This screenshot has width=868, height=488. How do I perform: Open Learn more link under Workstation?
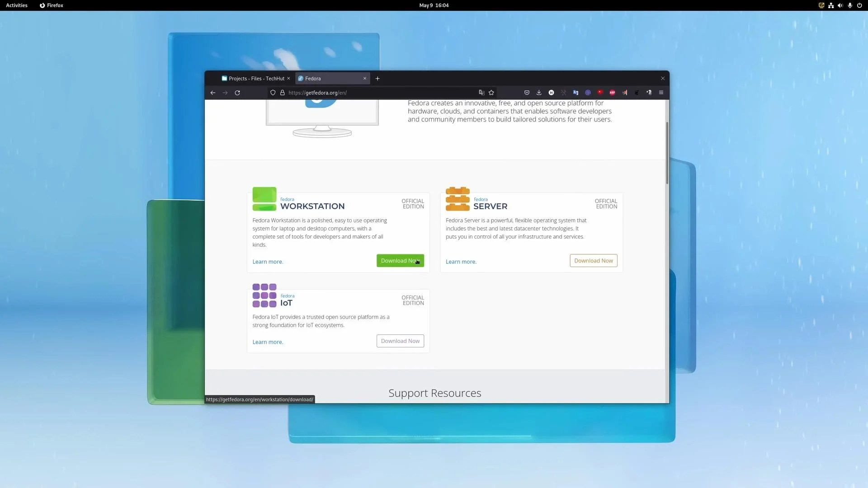click(268, 262)
